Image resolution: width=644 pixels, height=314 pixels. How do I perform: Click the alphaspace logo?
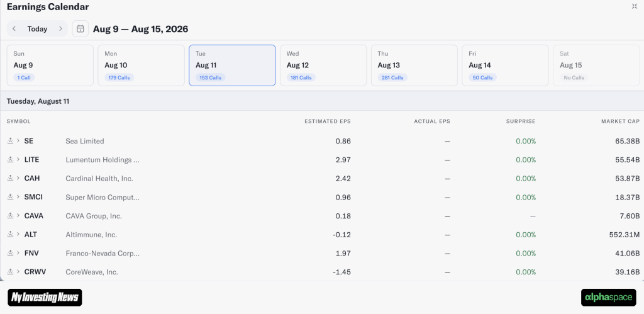609,298
